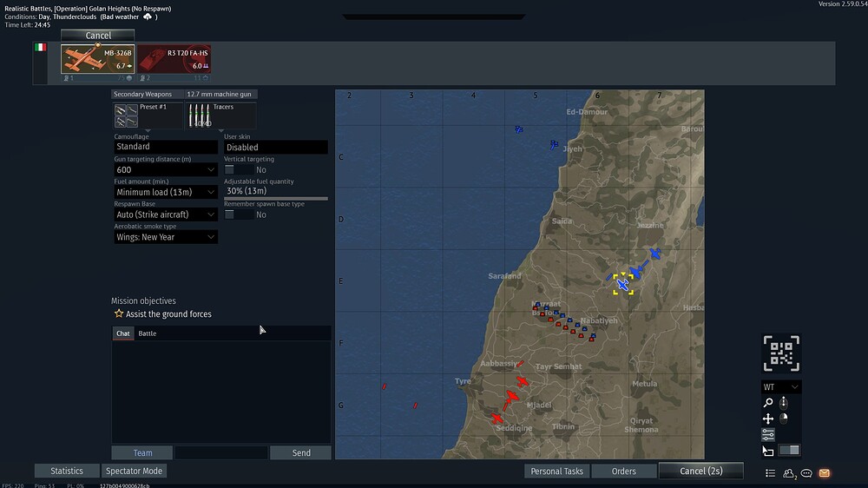Click the Send chat button

click(301, 452)
